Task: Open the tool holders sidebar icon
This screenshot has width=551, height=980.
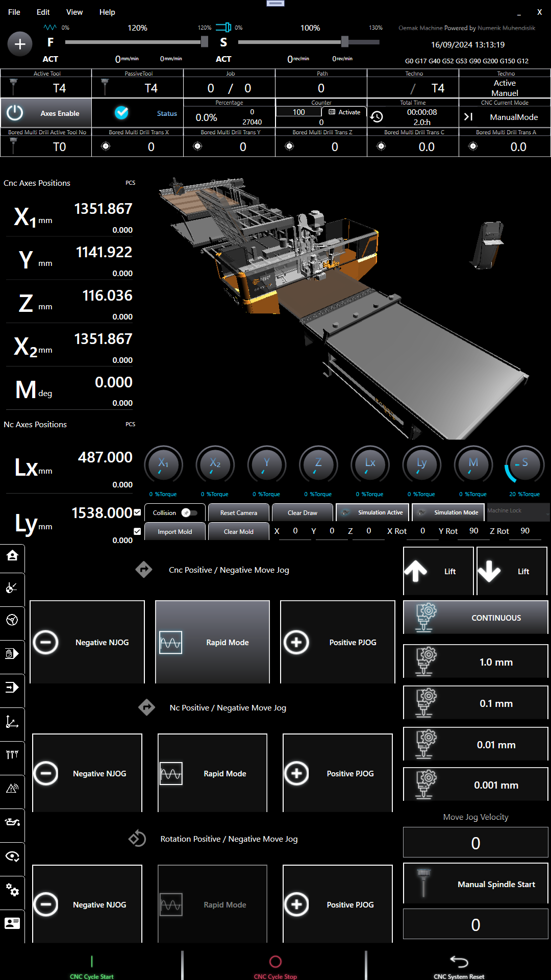Action: pyautogui.click(x=12, y=755)
